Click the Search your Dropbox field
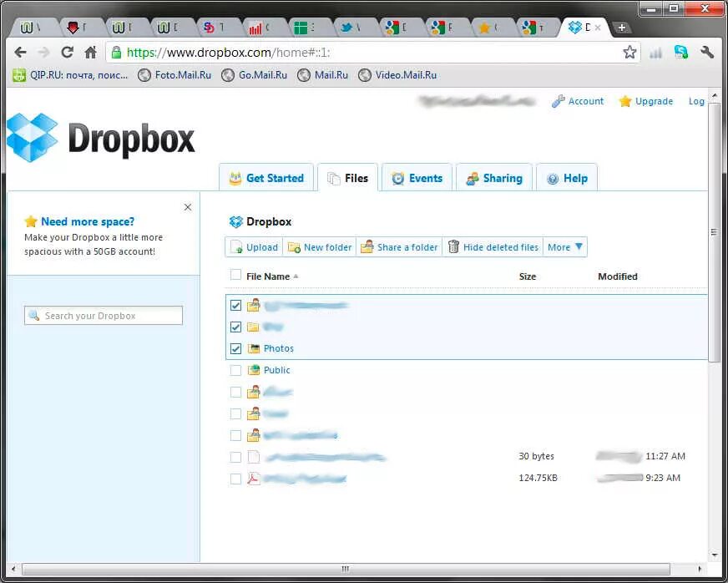This screenshot has width=728, height=583. coord(104,316)
